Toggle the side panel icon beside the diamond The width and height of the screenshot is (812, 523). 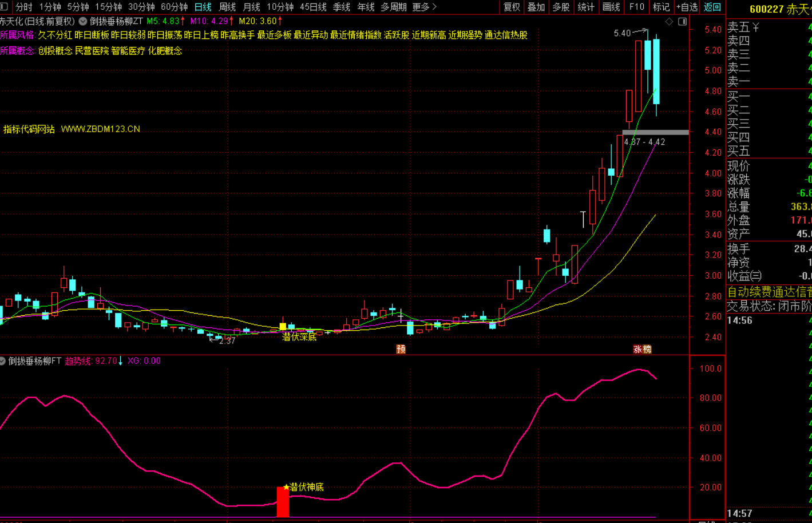682,22
